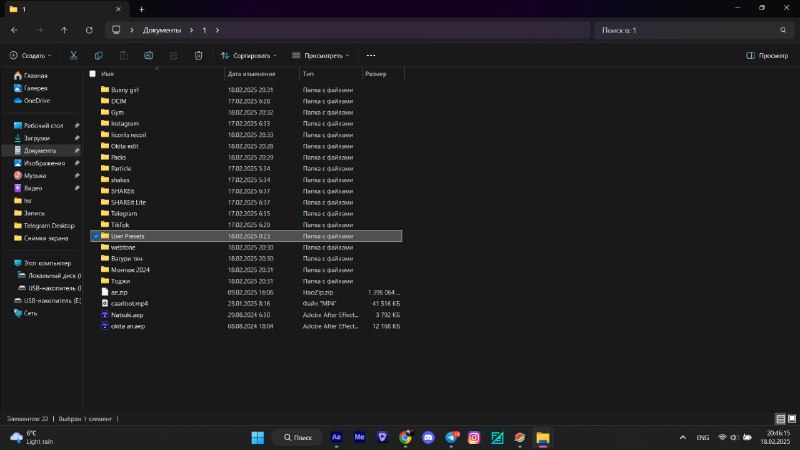The image size is (800, 450).
Task: Add a new tab with plus button
Action: coord(141,9)
